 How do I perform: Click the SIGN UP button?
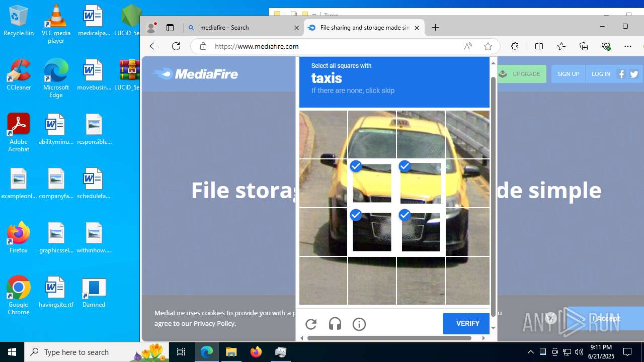click(568, 74)
